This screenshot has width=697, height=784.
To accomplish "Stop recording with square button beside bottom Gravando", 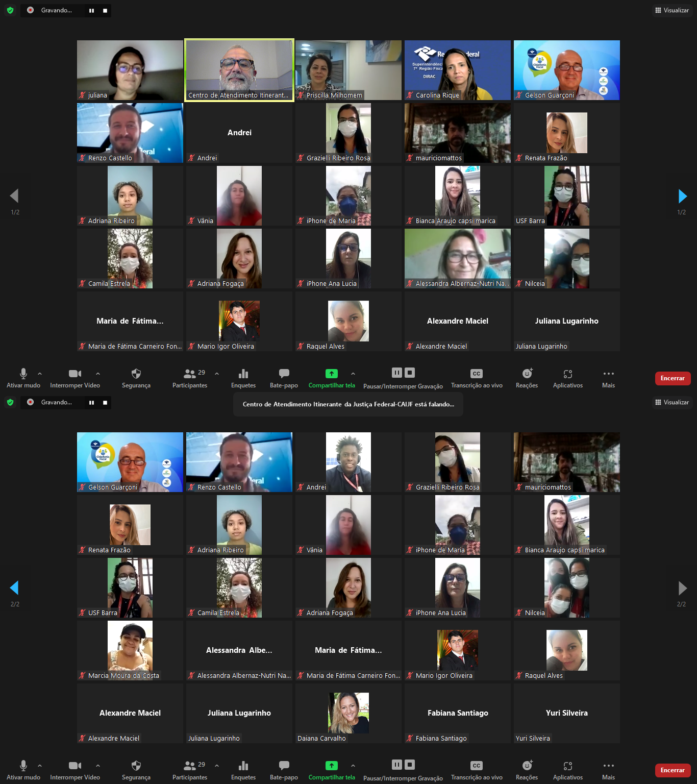I will (x=105, y=402).
